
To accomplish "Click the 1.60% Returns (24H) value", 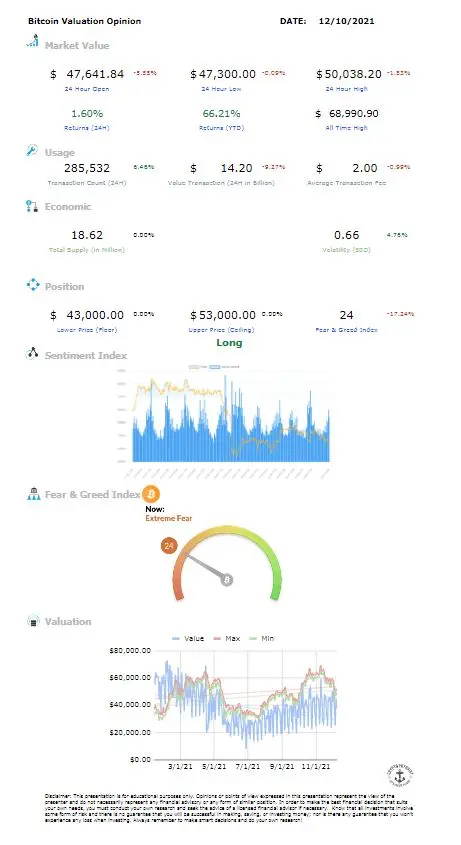I will click(87, 114).
